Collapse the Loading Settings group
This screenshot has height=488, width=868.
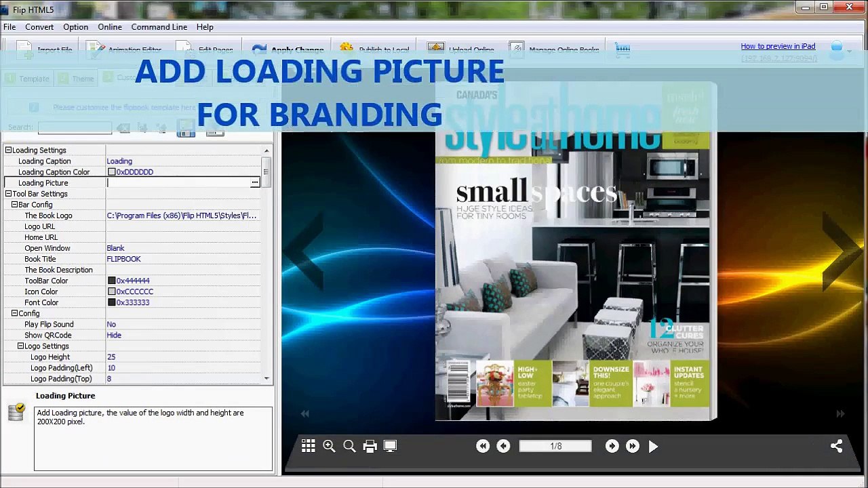coord(8,150)
